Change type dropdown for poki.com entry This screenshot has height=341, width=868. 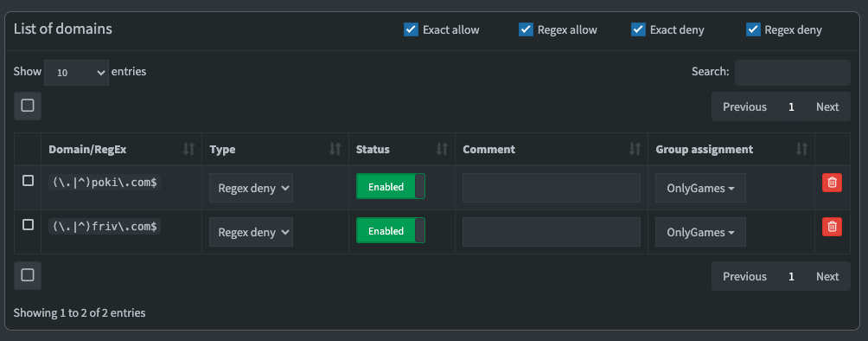(251, 188)
